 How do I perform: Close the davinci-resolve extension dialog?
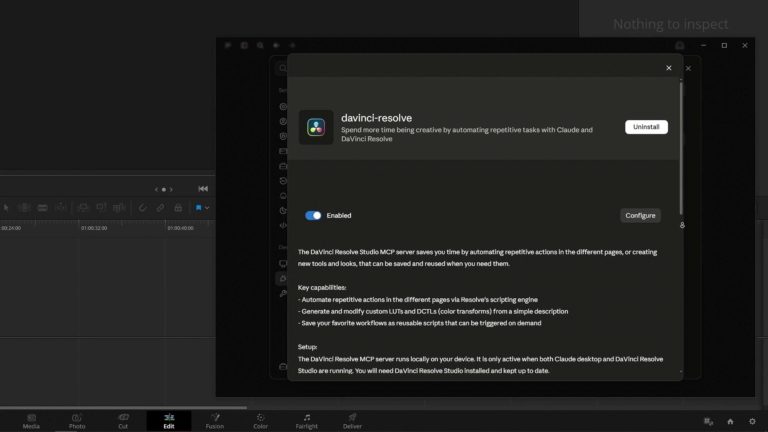pos(669,68)
